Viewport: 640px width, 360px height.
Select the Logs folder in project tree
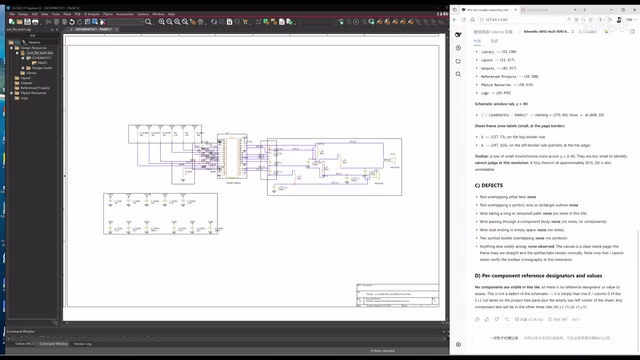pos(22,98)
